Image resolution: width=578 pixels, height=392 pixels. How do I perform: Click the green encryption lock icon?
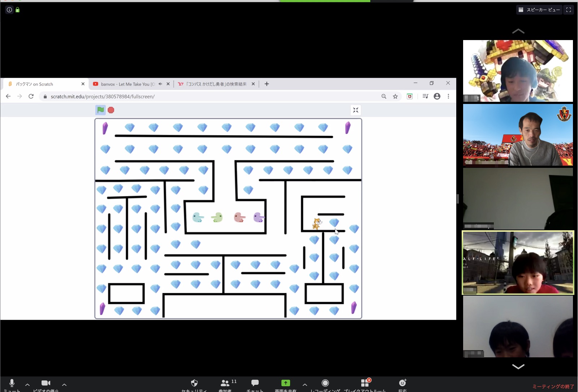click(x=18, y=10)
